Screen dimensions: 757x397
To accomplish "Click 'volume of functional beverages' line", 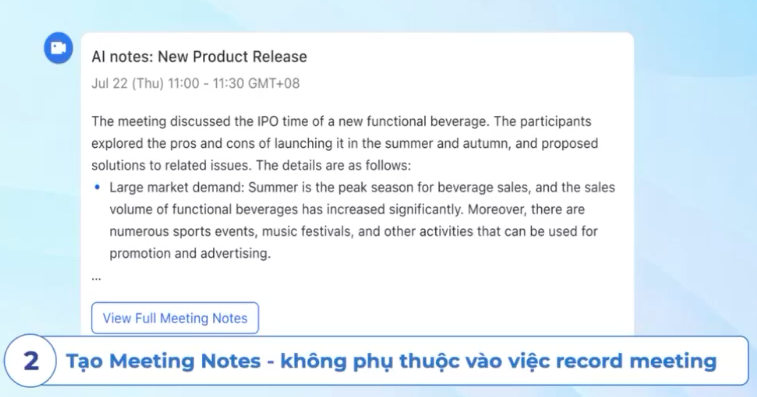I will (204, 209).
